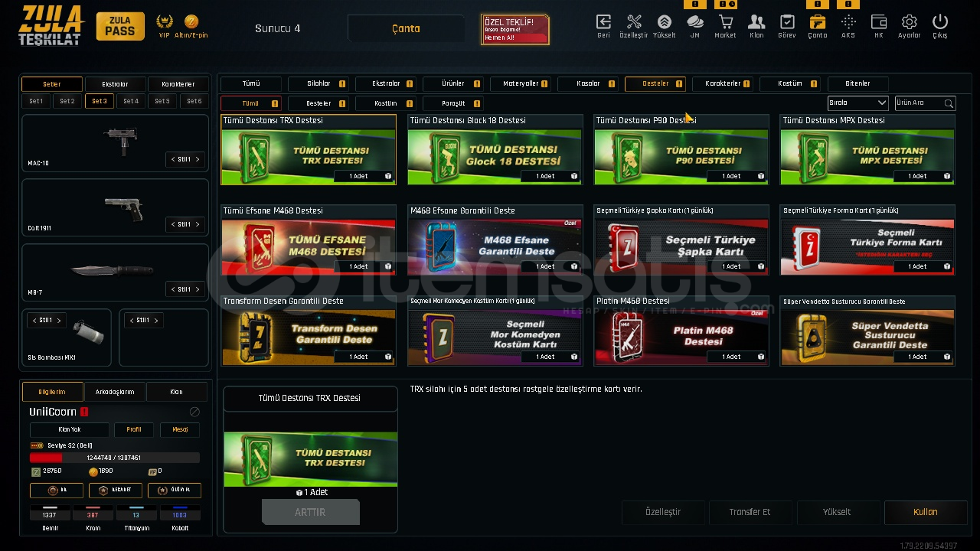The image size is (980, 551).
Task: Open the Sırala sort dropdown
Action: [857, 103]
